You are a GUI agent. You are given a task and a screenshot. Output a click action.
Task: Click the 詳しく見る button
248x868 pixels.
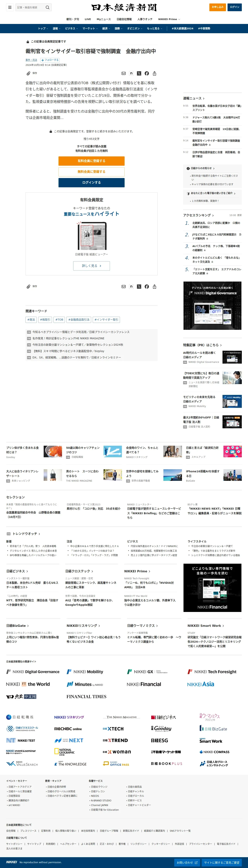(91, 266)
